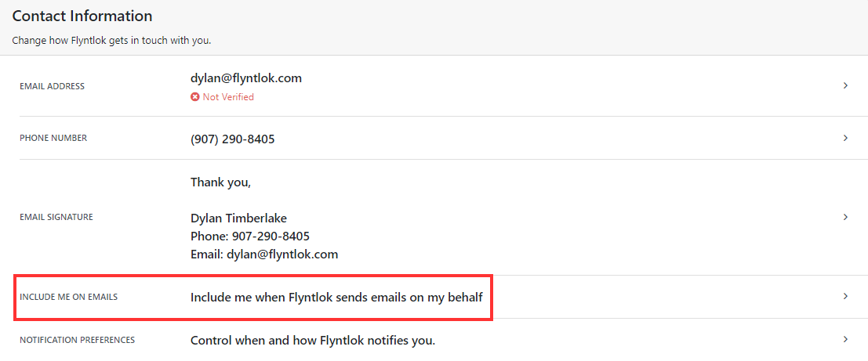The image size is (868, 361).
Task: Click chevron on Include Me On Emails row
Action: pos(845,296)
